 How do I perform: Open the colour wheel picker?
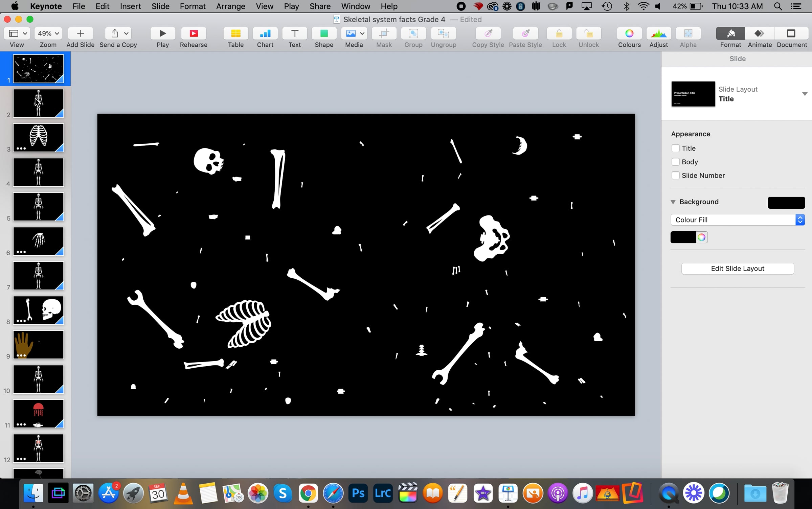(701, 237)
